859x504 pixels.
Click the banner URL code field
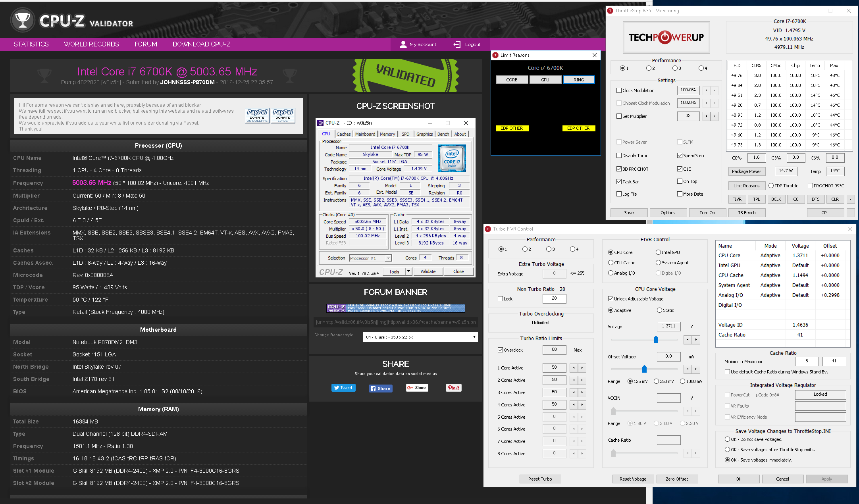[x=396, y=322]
